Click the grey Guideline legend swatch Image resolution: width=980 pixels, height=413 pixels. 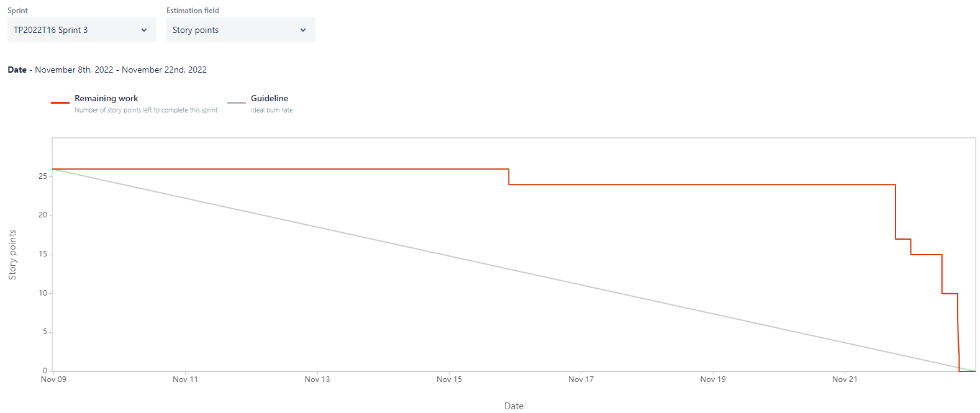236,102
